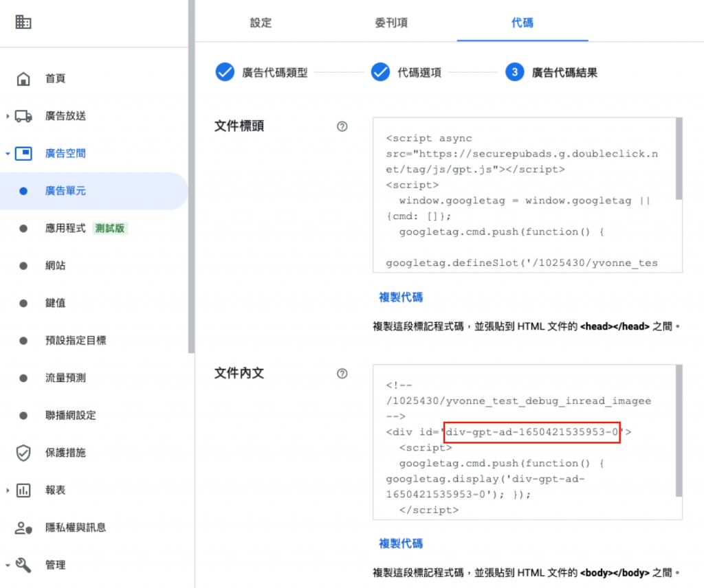704x588 pixels.
Task: Click 首頁 label in sidebar
Action: 55,78
